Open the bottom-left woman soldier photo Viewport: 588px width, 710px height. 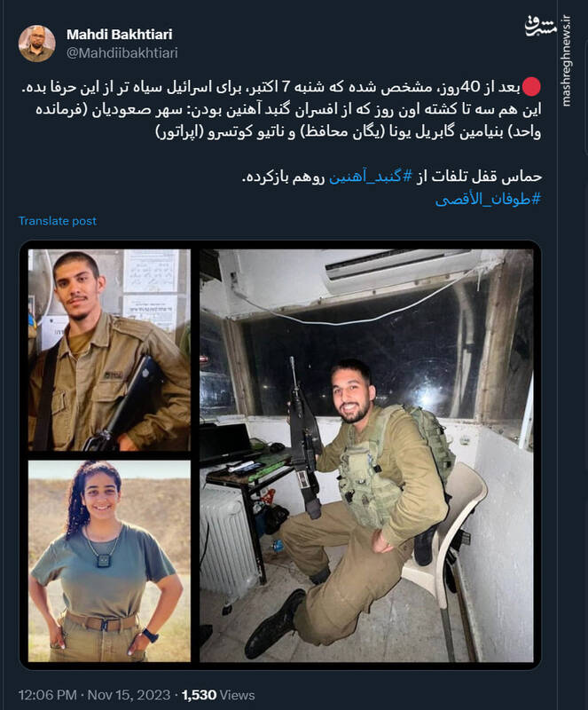tap(109, 561)
